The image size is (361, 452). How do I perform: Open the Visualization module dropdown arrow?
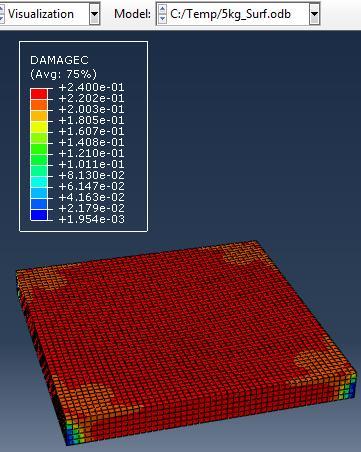(95, 14)
